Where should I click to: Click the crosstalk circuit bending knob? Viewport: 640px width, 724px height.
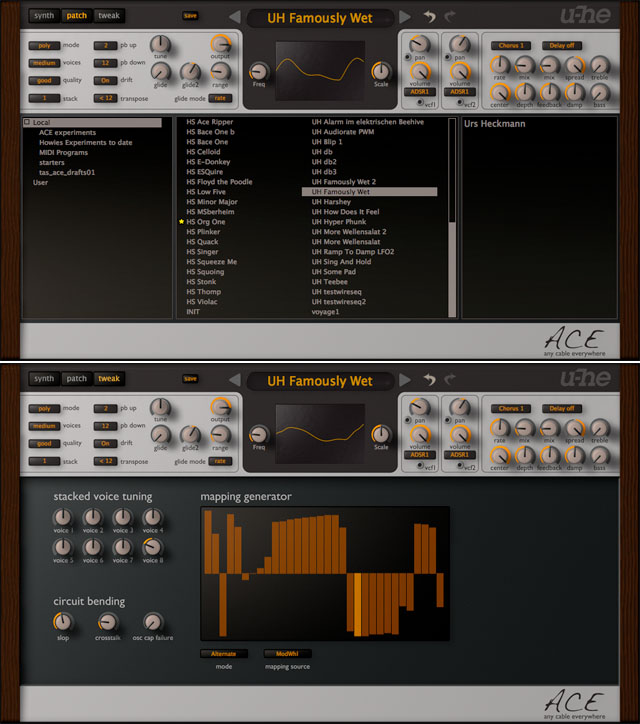(108, 622)
